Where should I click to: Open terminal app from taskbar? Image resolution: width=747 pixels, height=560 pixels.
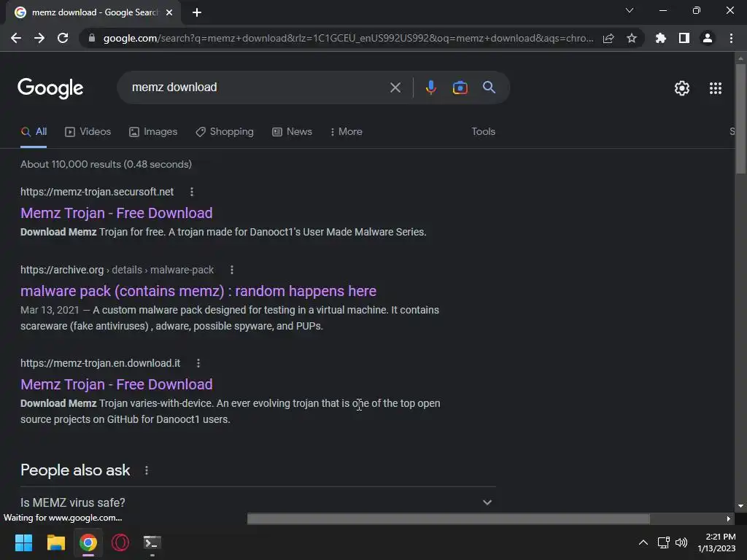tap(152, 542)
